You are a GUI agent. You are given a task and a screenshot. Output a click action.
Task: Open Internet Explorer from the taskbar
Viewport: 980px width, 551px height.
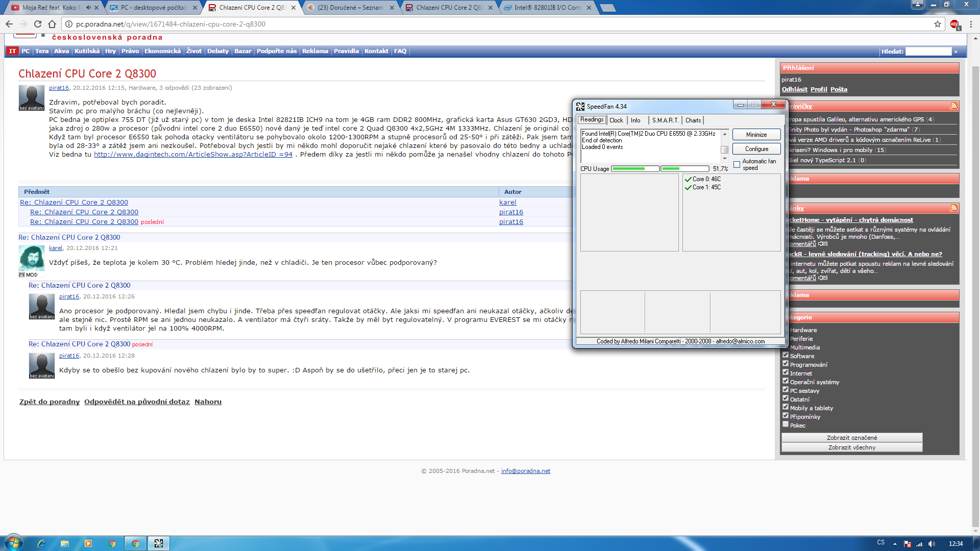click(x=41, y=543)
